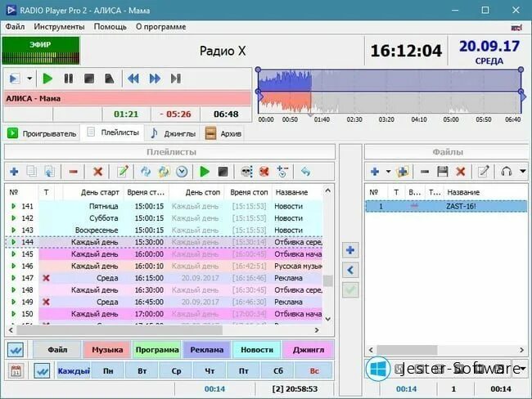Click the playlist list scroll-down arrow
Image resolution: width=532 pixels, height=399 pixels.
(x=327, y=319)
